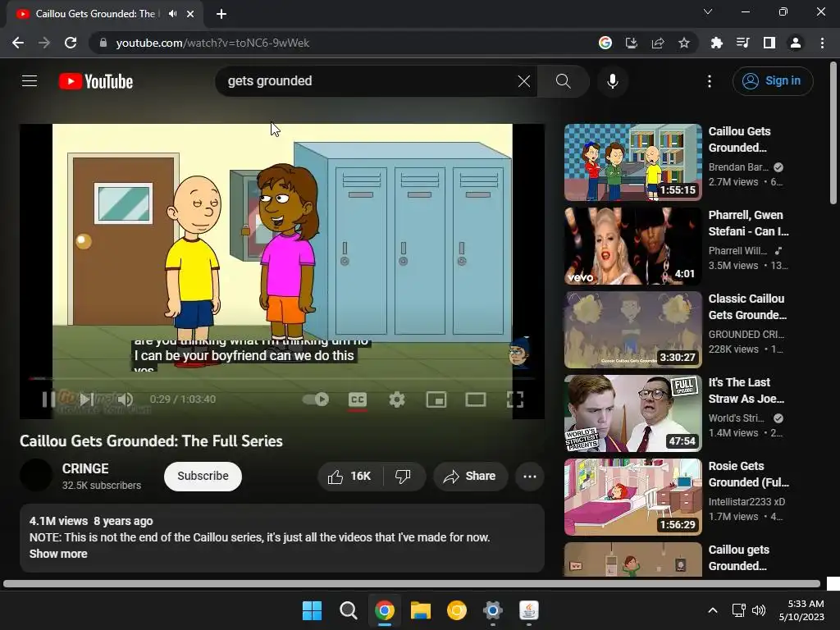Open media controls in Chrome toolbar
Image resolution: width=840 pixels, height=630 pixels.
coord(743,43)
